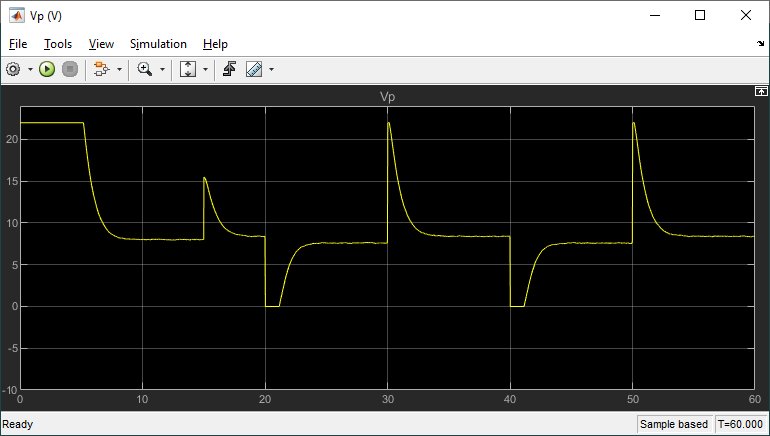This screenshot has width=770, height=436.
Task: Expand the dropdown next to the block highlight icon
Action: tap(119, 69)
